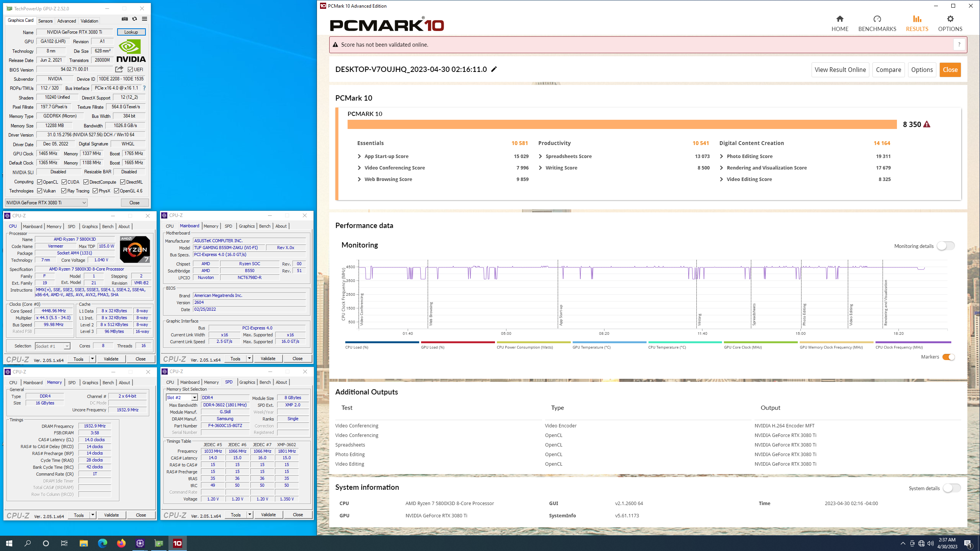This screenshot has width=980, height=551.
Task: Open the notification center icon
Action: 968,543
